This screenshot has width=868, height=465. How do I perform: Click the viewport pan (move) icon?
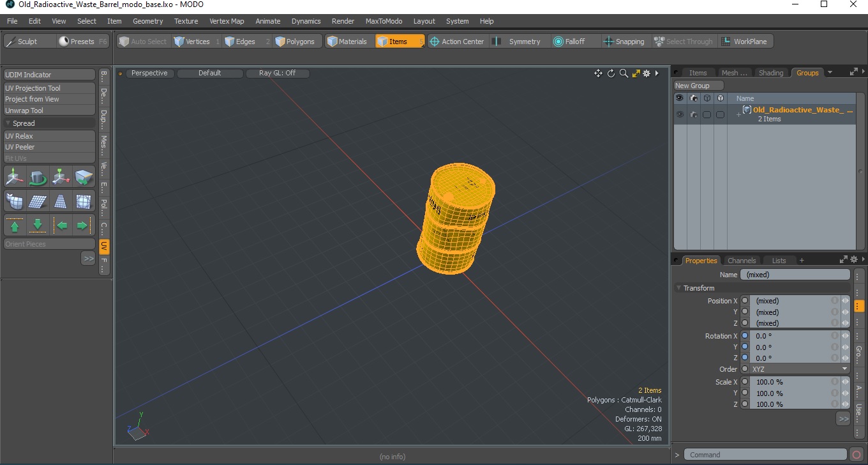pos(598,73)
